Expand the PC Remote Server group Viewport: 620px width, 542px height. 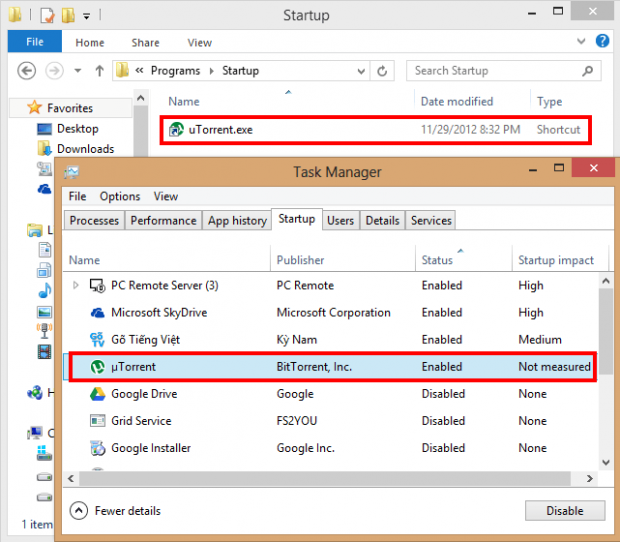pos(76,285)
